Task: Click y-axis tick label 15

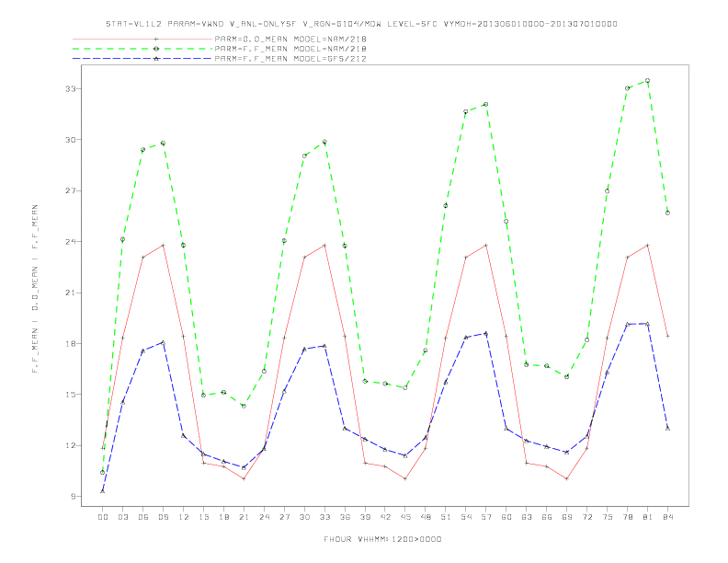Action: (x=71, y=395)
